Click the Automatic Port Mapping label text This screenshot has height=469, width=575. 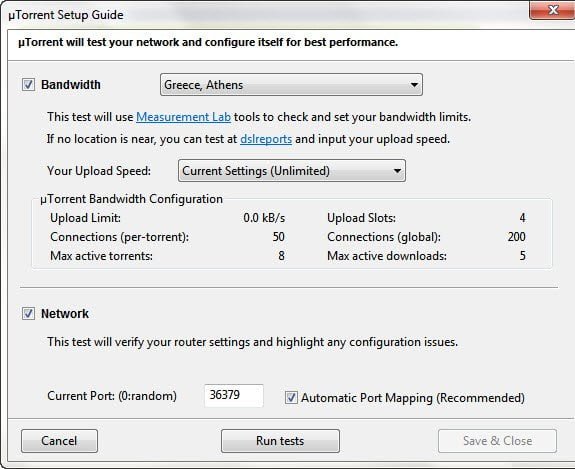[413, 398]
